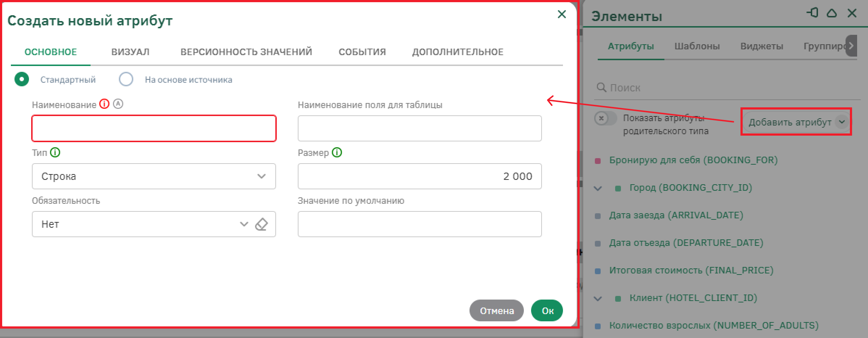The height and width of the screenshot is (338, 868).
Task: Open the Тип dropdown showing Строка
Action: [x=154, y=176]
